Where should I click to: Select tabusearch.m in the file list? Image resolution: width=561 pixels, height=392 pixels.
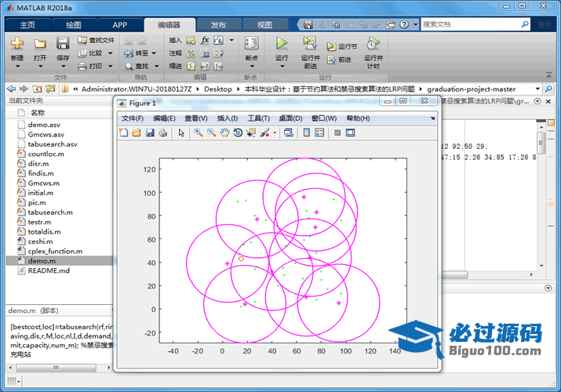[50, 212]
